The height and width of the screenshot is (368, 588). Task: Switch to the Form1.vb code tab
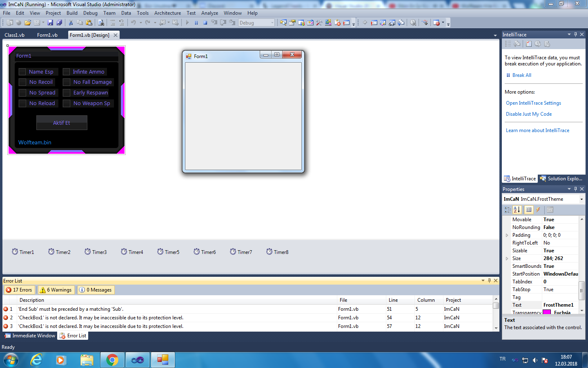[x=47, y=35]
